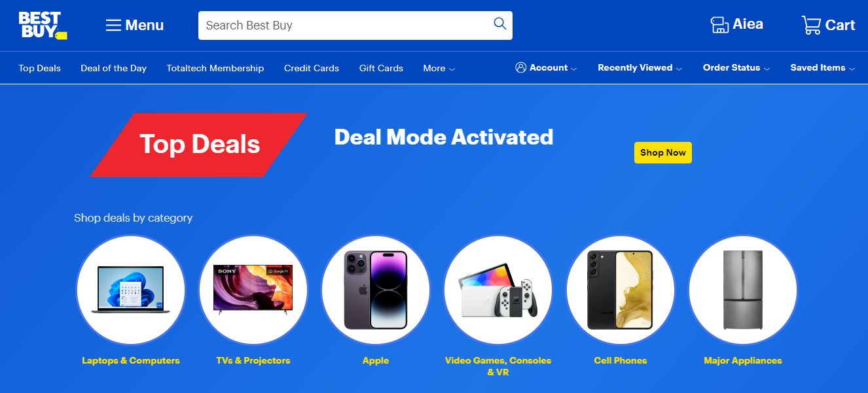Open the Major Appliances link

coord(743,360)
